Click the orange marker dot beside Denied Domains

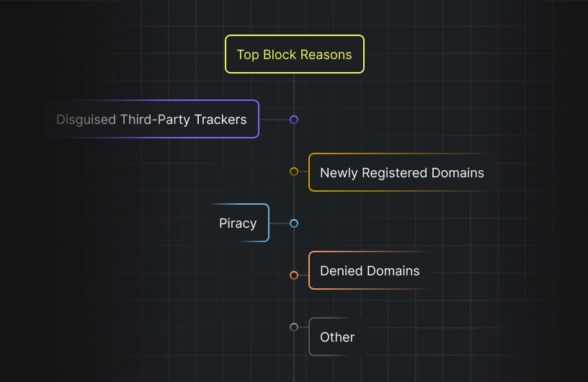294,275
